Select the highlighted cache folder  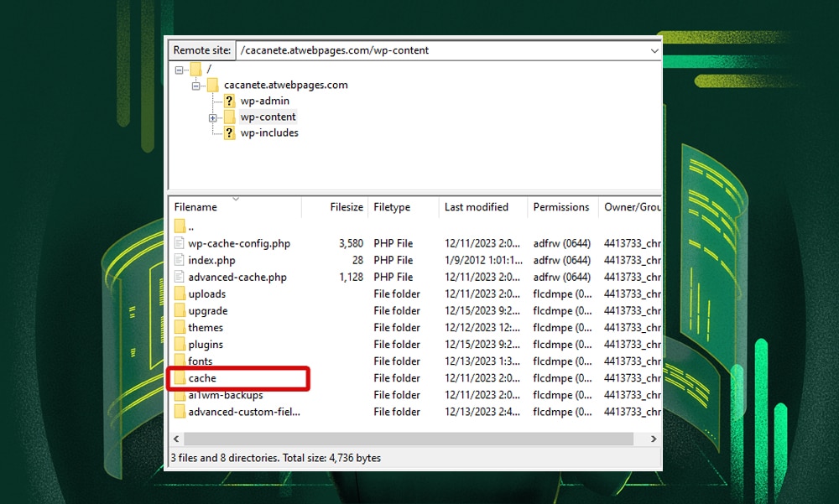[x=202, y=378]
